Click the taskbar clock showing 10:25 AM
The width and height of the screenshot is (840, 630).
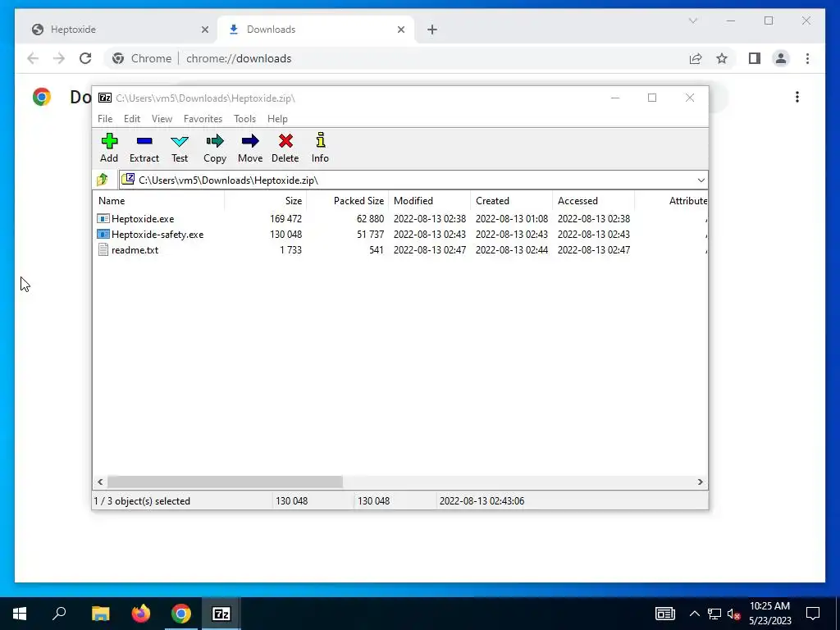click(769, 614)
